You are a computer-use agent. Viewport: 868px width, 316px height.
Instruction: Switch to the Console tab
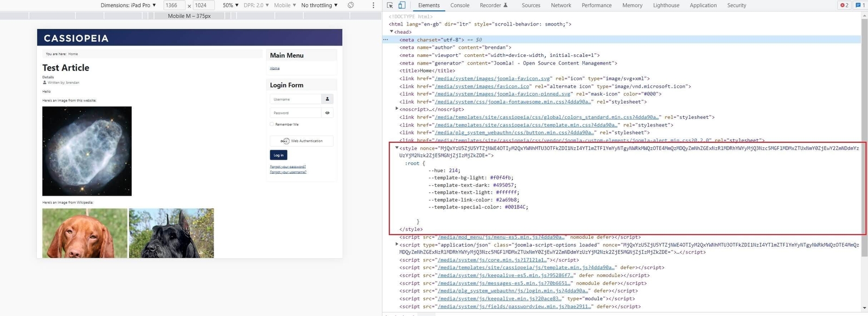tap(459, 5)
